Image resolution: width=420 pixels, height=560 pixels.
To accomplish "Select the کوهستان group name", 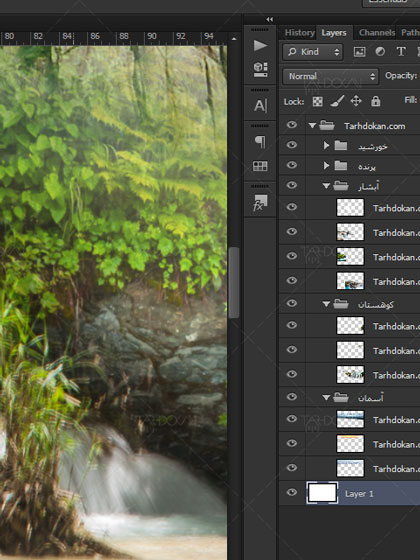I will pyautogui.click(x=376, y=304).
